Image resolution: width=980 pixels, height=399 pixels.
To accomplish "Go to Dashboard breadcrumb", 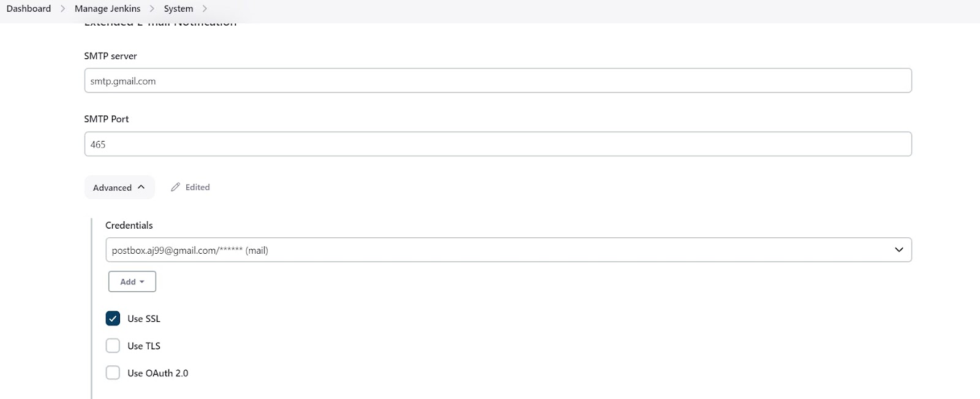I will point(29,9).
